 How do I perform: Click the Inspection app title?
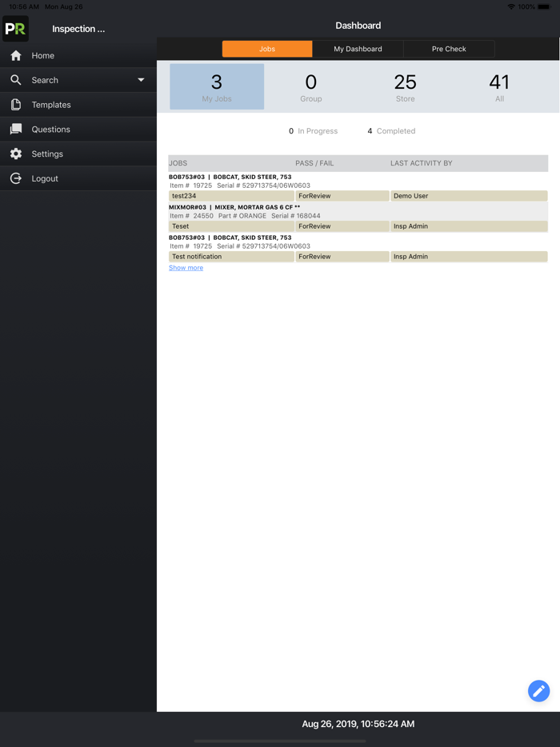(x=78, y=29)
